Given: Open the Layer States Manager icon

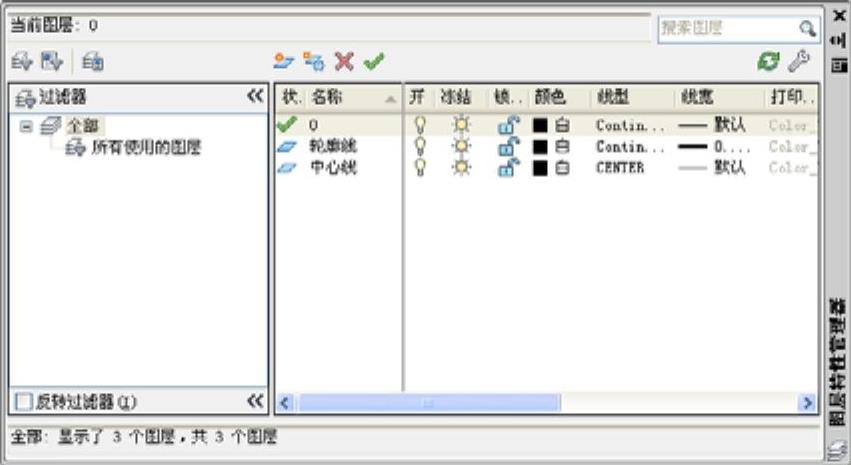Looking at the screenshot, I should (x=93, y=61).
